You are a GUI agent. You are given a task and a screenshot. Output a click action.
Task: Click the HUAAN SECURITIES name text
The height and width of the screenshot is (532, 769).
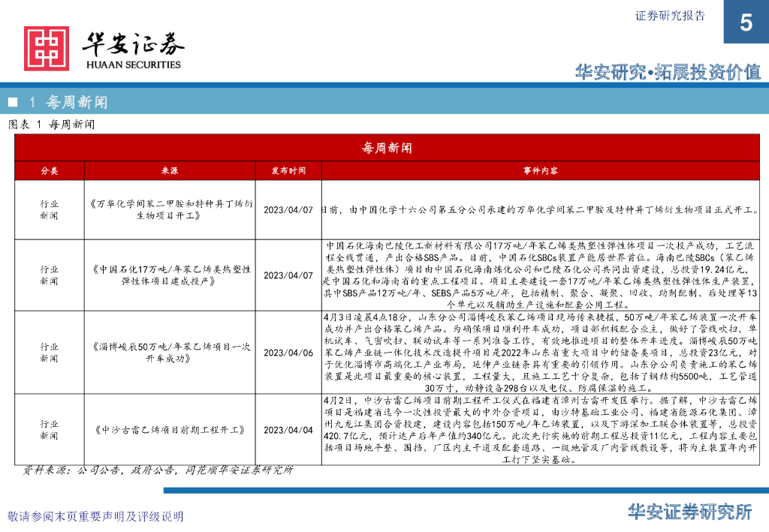click(134, 65)
